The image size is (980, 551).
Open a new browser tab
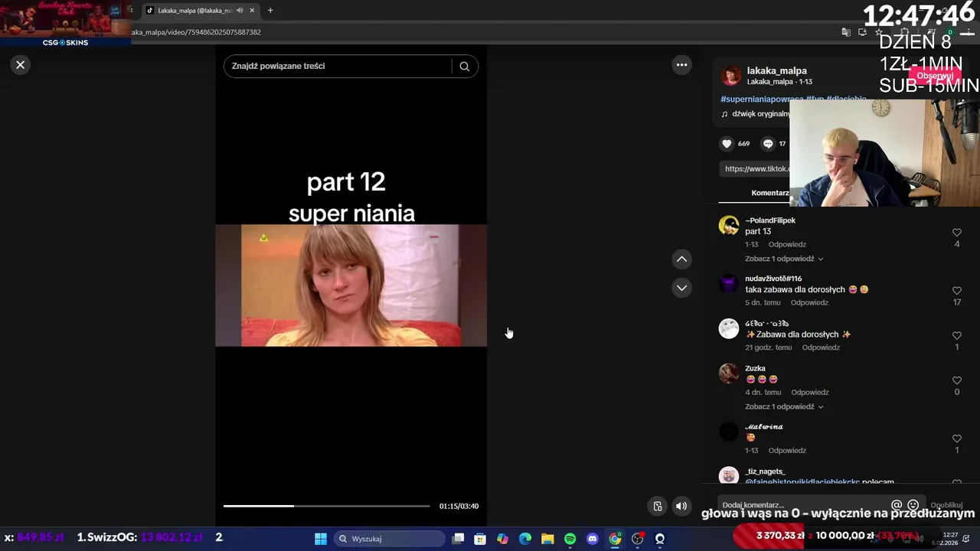[x=270, y=11]
